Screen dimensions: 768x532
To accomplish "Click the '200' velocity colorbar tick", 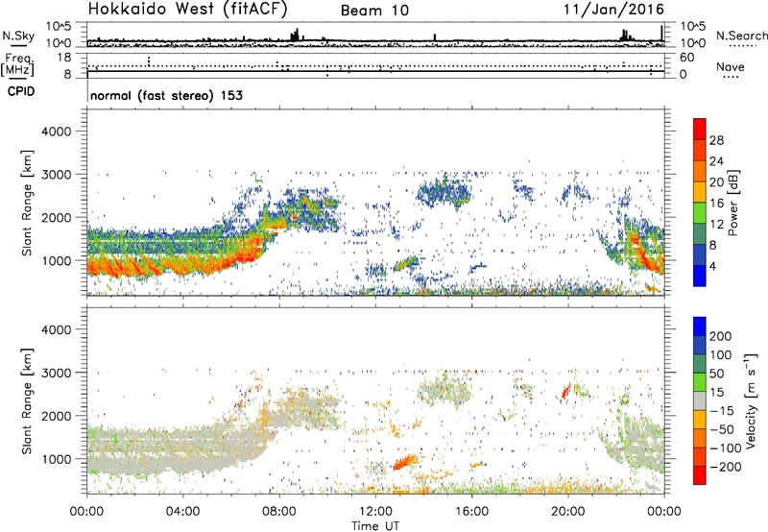I will click(x=721, y=336).
